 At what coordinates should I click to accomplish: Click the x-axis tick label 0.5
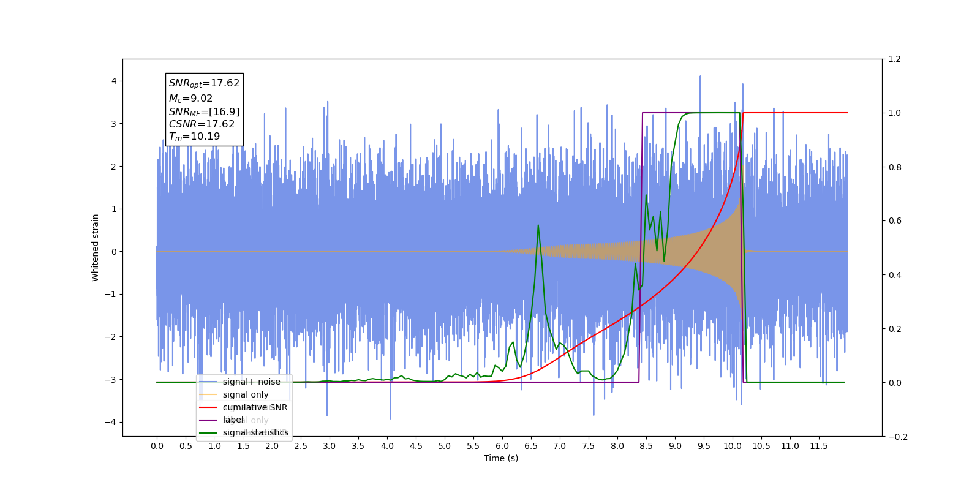pyautogui.click(x=186, y=446)
